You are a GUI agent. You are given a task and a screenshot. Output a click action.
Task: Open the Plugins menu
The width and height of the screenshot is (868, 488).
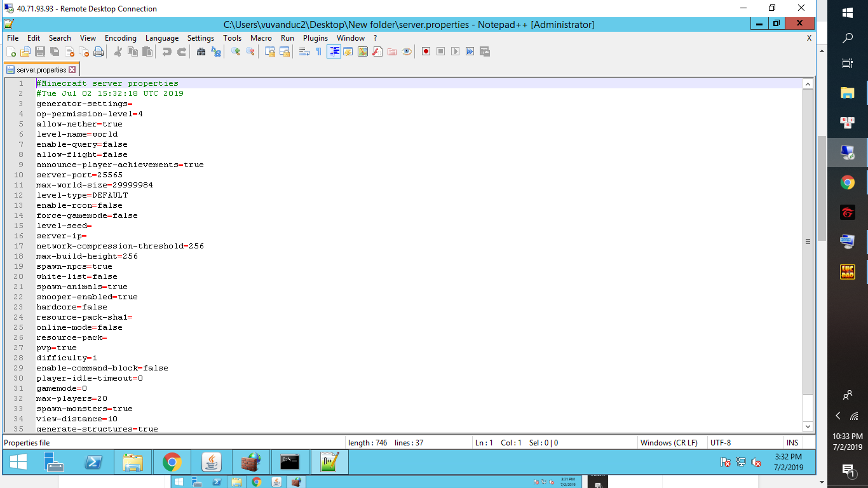pyautogui.click(x=315, y=38)
